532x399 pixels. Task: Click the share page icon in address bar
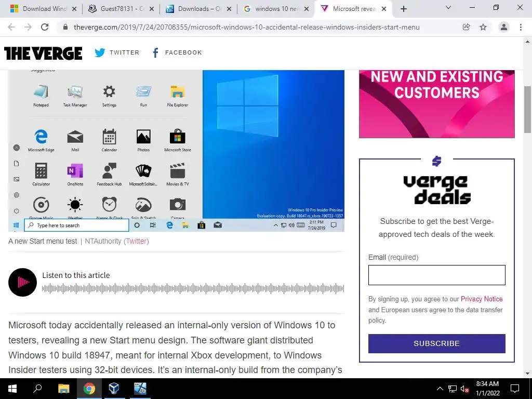[467, 27]
